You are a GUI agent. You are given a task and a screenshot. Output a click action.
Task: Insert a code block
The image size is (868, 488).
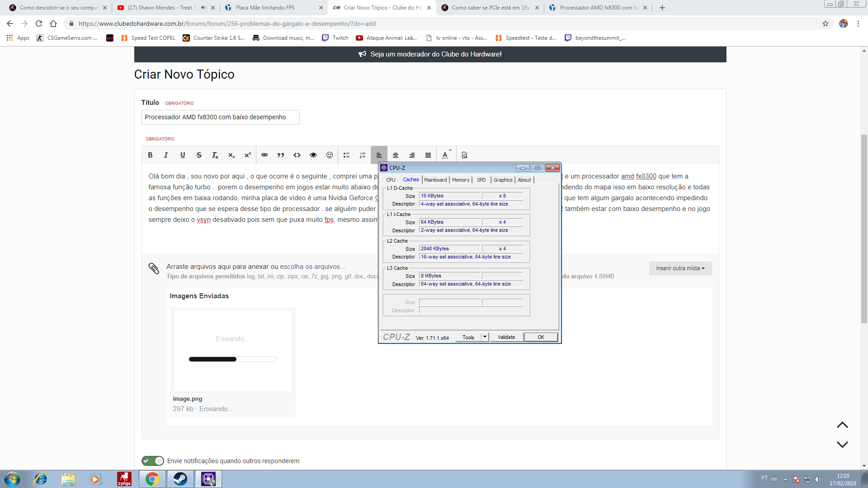(x=297, y=155)
